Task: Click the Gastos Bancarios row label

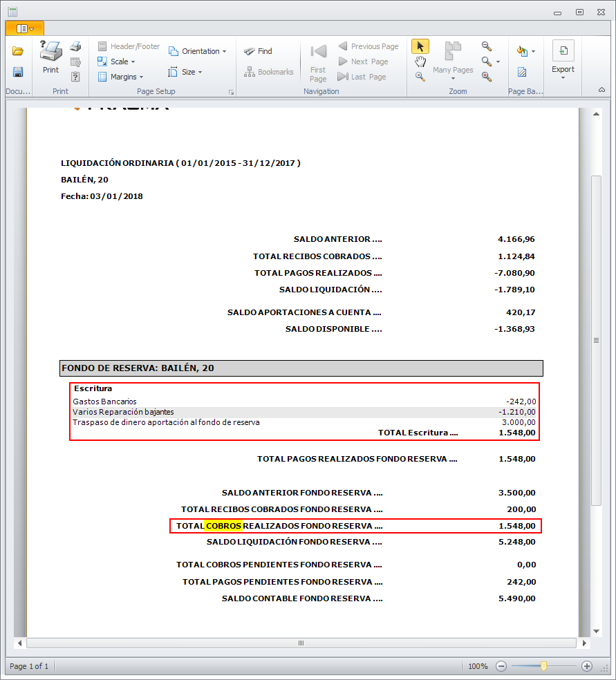Action: [104, 402]
